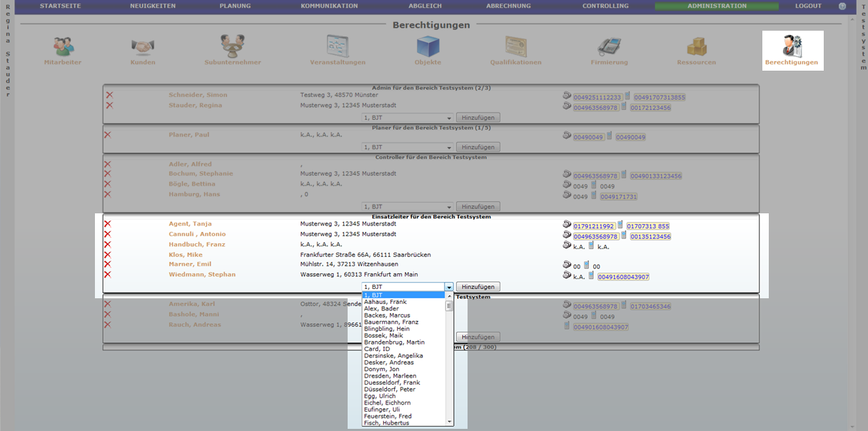Open the Veranstaltungen icon
This screenshot has width=868, height=431.
click(337, 46)
